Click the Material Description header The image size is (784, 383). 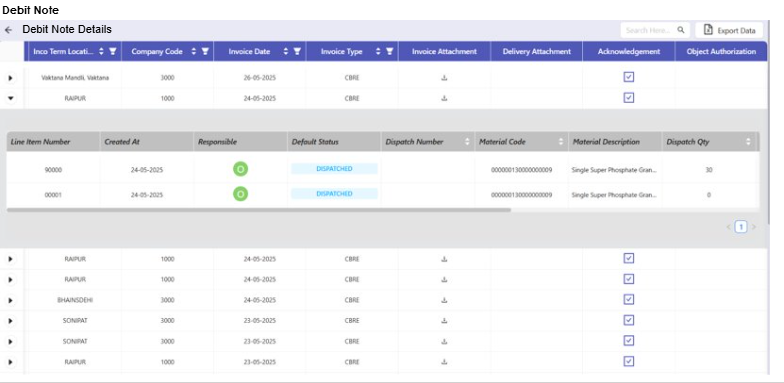tap(615, 142)
